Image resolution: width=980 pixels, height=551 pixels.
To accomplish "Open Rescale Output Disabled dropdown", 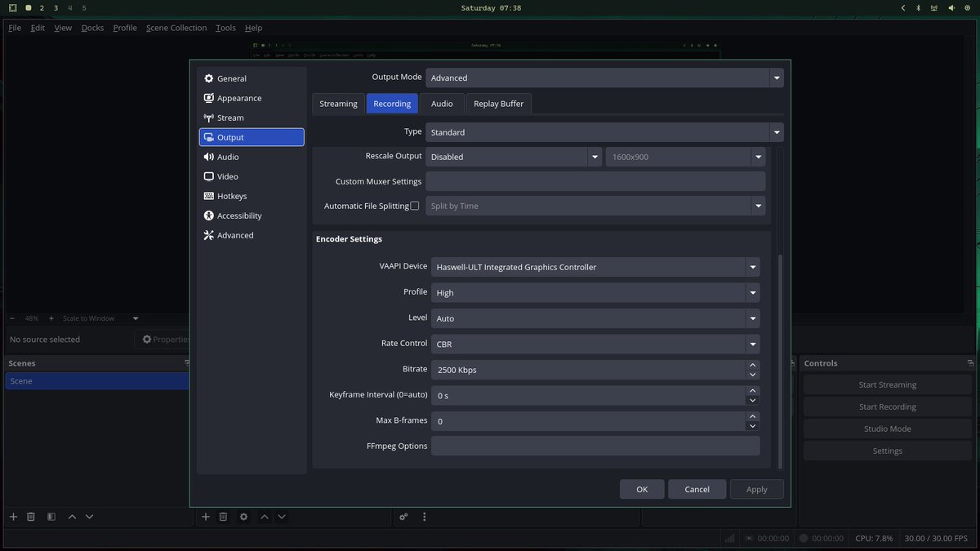I will point(514,157).
